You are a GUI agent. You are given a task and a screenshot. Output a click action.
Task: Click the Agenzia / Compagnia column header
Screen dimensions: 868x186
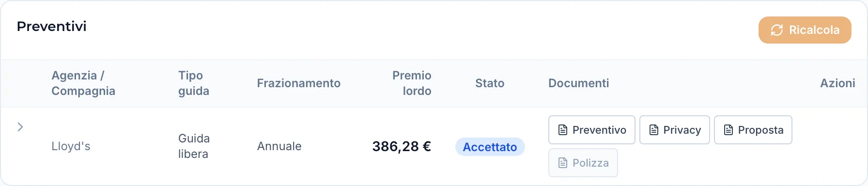(x=83, y=83)
